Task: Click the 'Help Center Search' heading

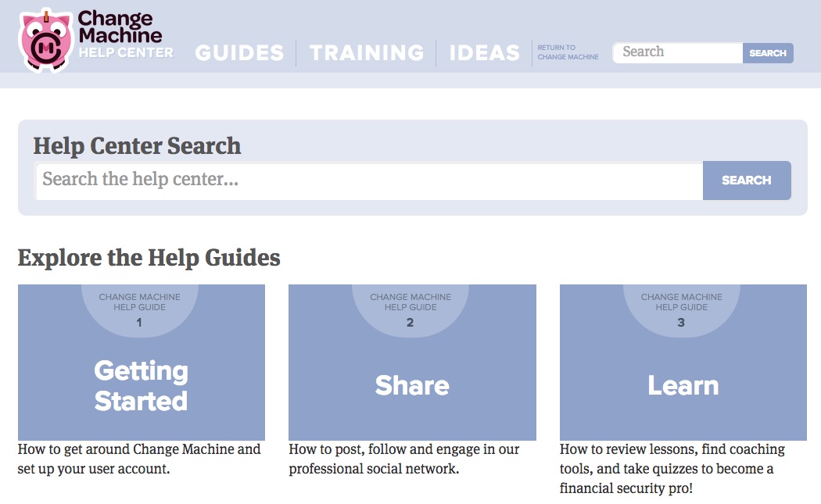Action: pyautogui.click(x=137, y=146)
